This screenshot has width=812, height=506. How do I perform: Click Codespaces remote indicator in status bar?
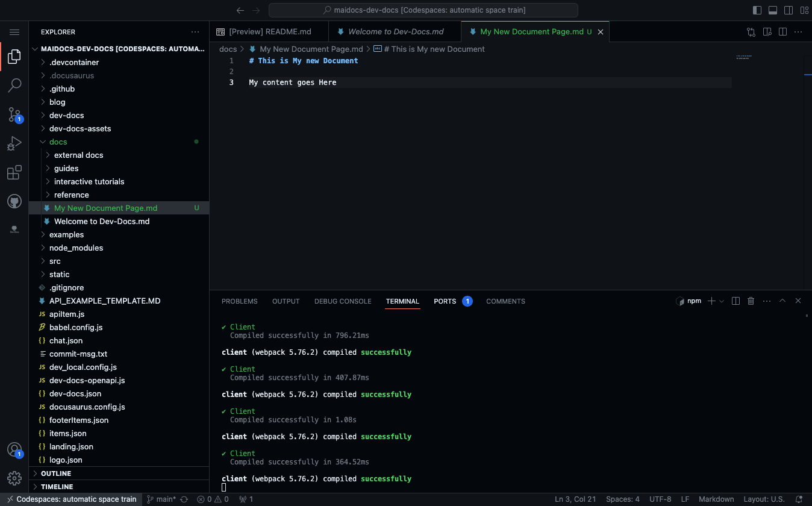point(70,499)
